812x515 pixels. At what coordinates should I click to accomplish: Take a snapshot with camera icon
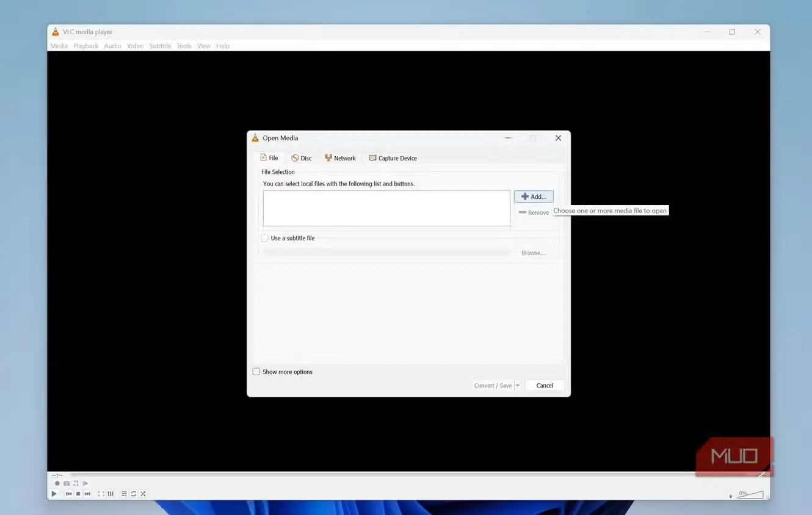[67, 483]
